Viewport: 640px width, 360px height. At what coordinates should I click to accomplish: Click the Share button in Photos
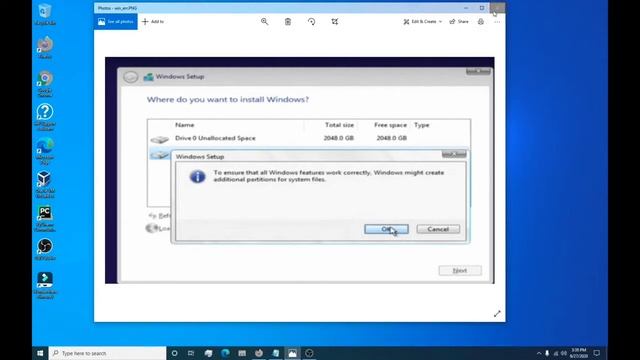click(459, 22)
